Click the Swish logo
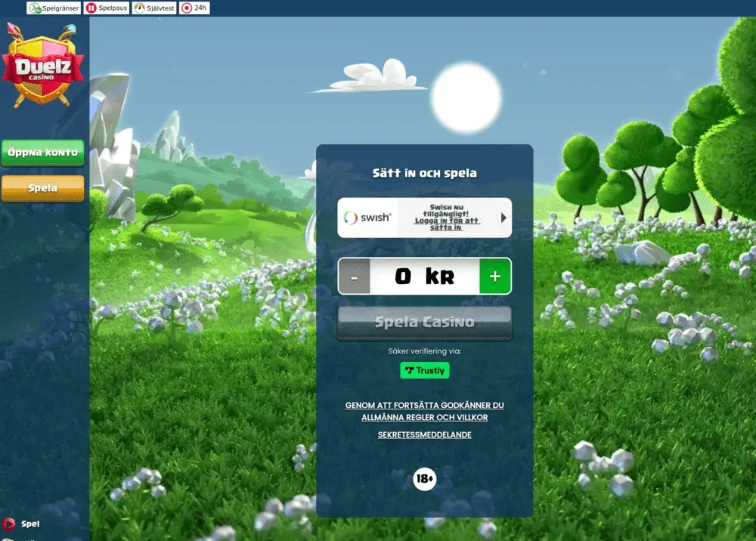 [367, 218]
